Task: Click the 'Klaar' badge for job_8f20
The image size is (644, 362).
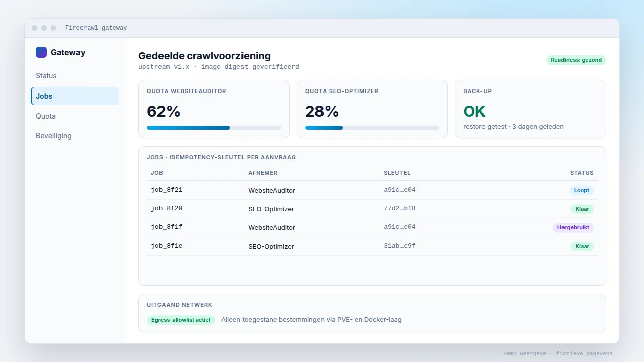Action: 582,209
